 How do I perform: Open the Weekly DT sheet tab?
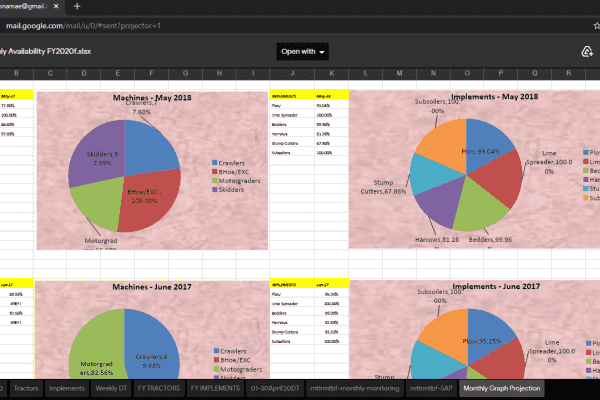111,388
